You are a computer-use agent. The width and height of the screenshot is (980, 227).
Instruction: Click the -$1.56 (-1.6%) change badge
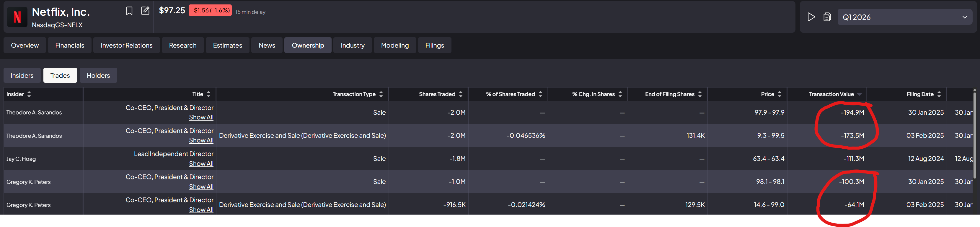[x=210, y=11]
